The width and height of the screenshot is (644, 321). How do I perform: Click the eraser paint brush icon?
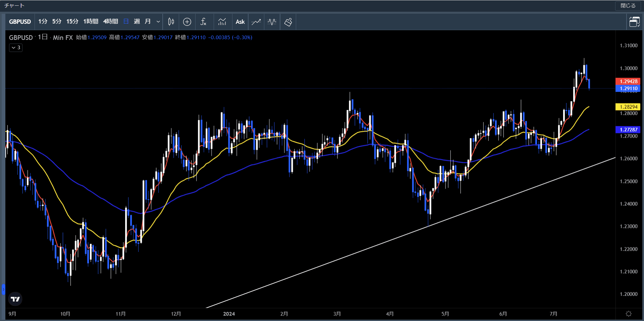tap(288, 22)
